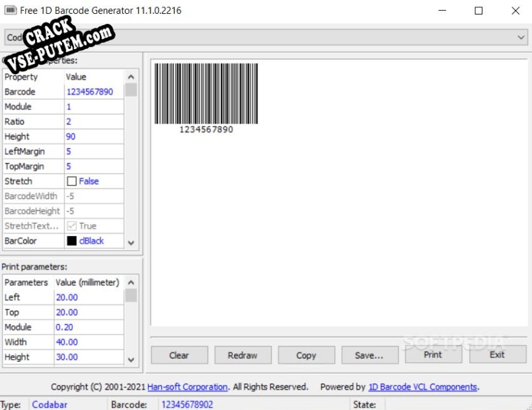532x410 pixels.
Task: Select the Width print parameter label
Action: point(16,342)
